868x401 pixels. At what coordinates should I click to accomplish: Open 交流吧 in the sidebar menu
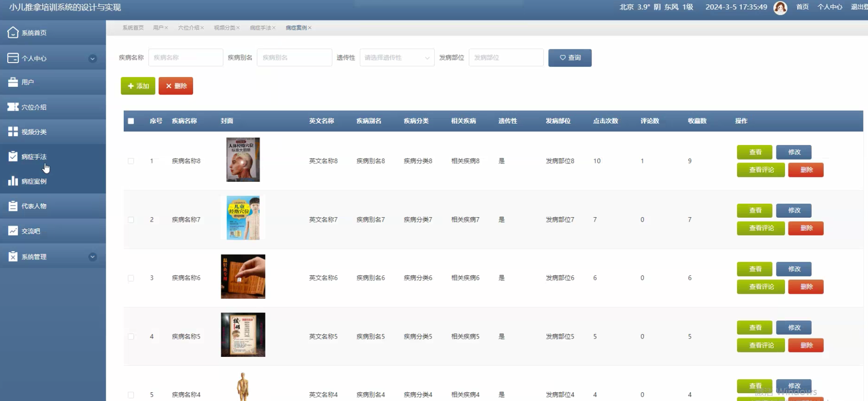click(53, 231)
